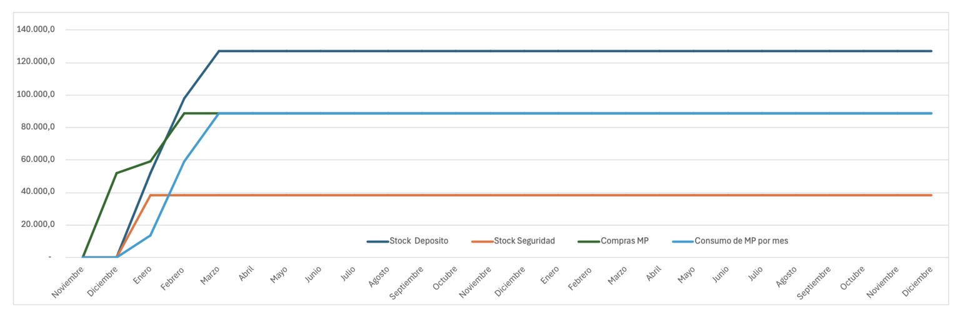
Task: Select the last Diciembre horizontal axis label
Action: [x=917, y=281]
